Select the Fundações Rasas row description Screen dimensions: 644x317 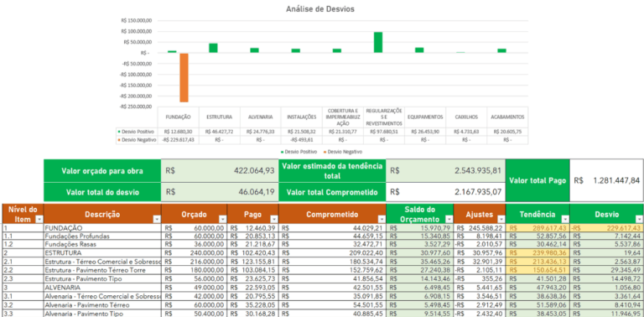point(102,244)
